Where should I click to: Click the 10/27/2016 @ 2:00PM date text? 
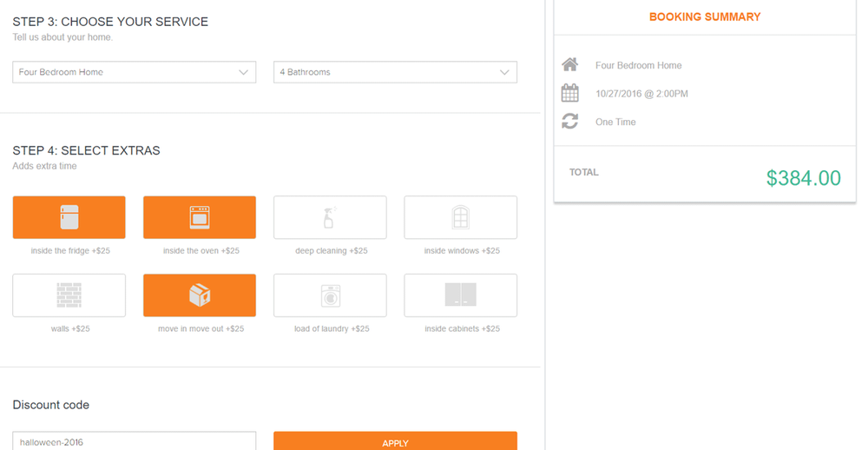click(641, 94)
